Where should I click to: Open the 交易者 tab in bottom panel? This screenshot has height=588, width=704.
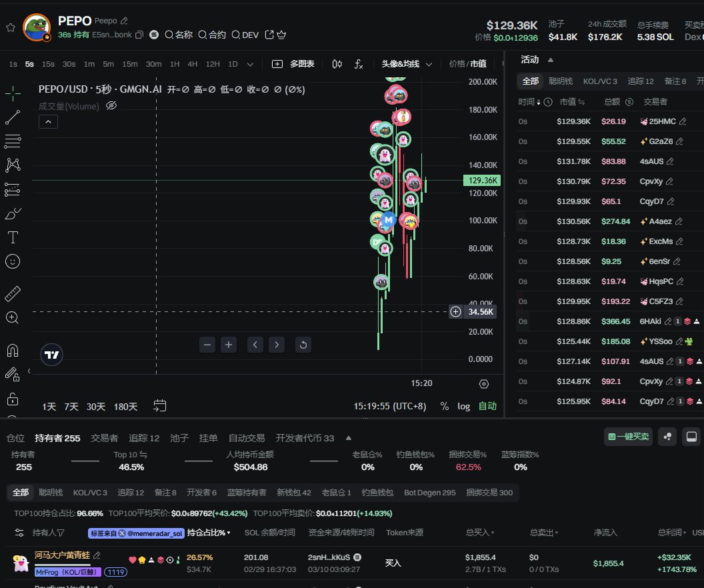(x=104, y=438)
